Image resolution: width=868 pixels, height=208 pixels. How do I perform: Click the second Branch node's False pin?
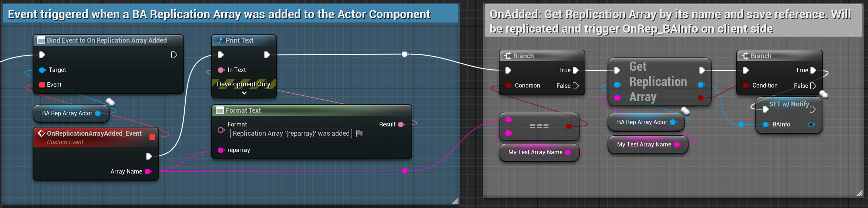(x=813, y=86)
